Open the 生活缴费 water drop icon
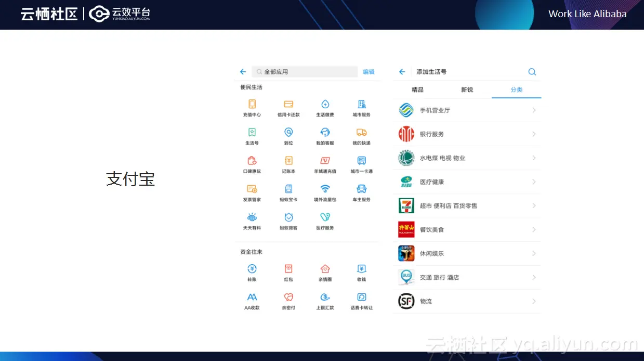This screenshot has width=644, height=361. (325, 104)
